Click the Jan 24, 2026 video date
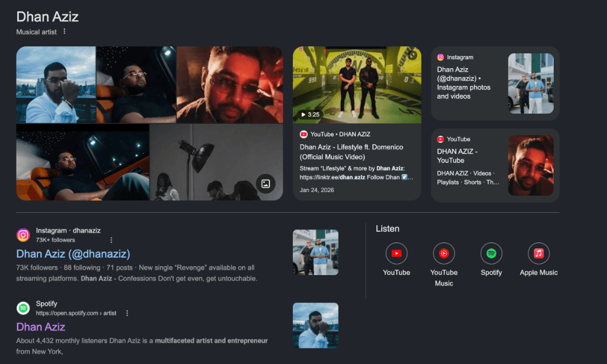 [317, 190]
